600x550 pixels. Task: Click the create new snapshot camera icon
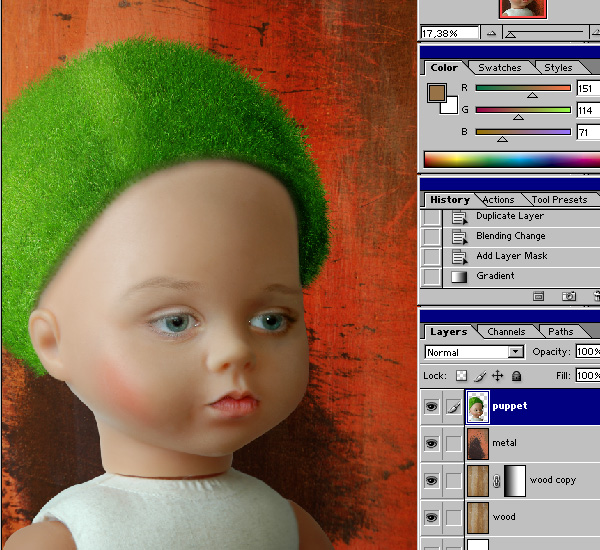pos(569,296)
